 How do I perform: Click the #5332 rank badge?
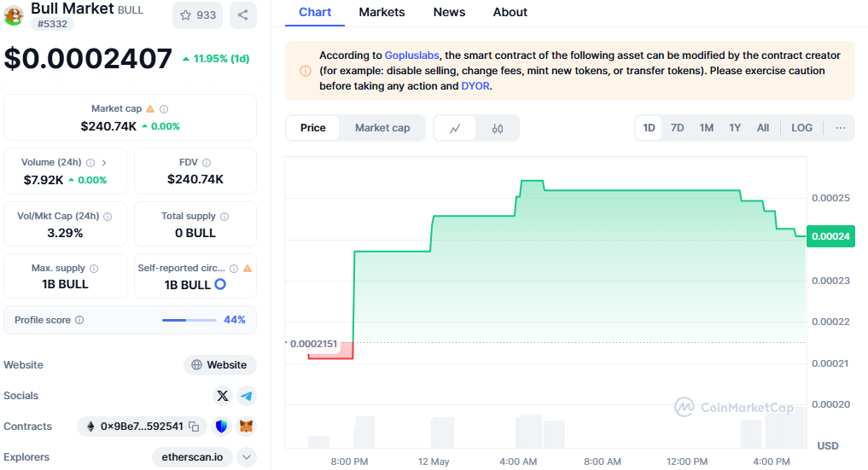click(52, 24)
